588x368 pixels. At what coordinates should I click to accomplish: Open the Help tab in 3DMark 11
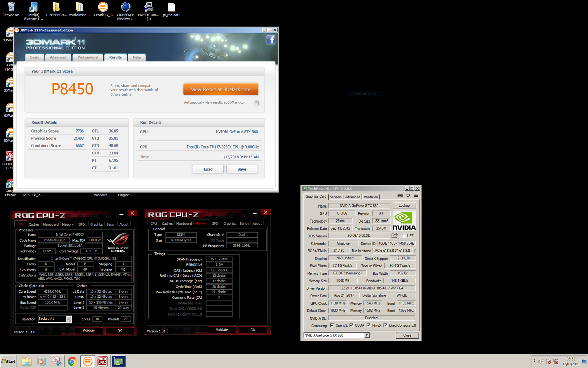click(136, 57)
